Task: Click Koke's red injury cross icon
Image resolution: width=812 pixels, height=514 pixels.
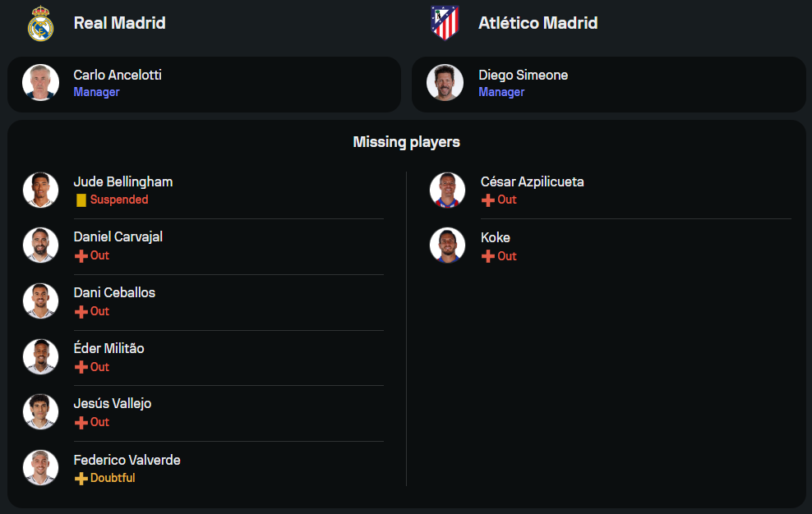Action: pyautogui.click(x=487, y=256)
